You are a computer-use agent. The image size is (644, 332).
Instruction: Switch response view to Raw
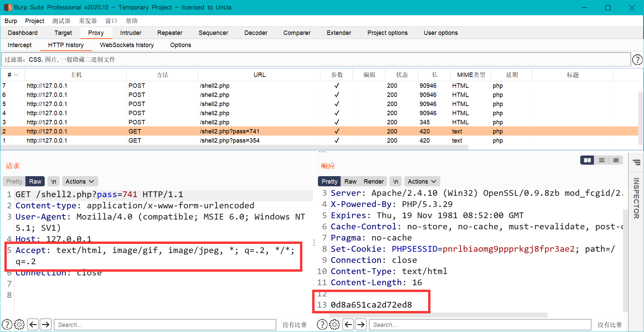(x=350, y=182)
